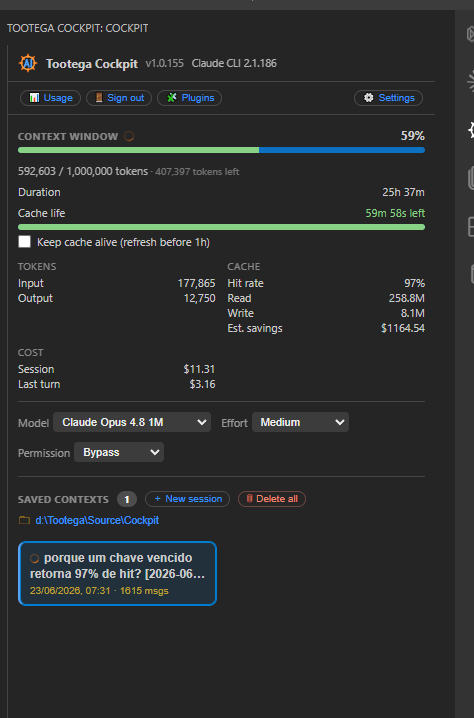Click the gear icon in Settings button

tap(369, 98)
